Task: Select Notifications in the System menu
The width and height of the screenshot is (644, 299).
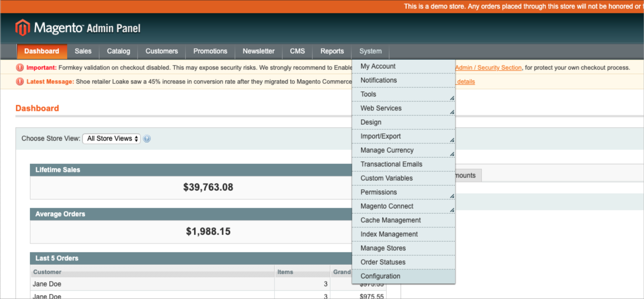Action: pyautogui.click(x=404, y=80)
